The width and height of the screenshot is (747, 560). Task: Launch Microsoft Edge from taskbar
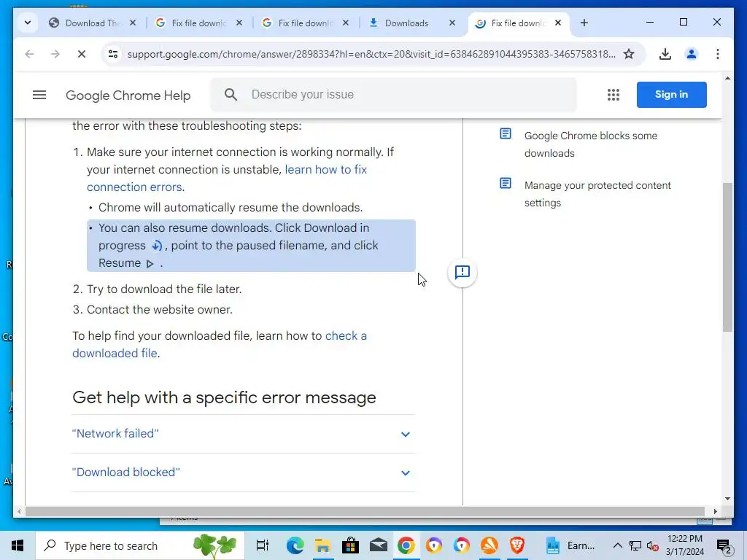click(295, 545)
